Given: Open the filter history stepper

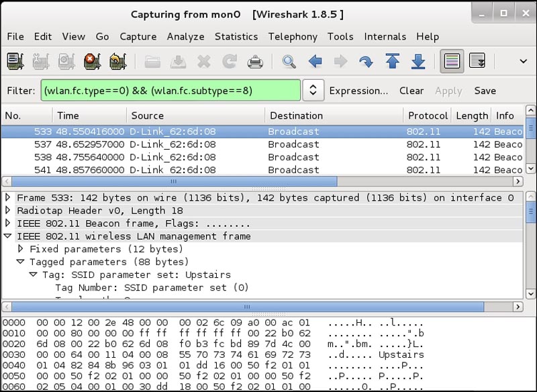Looking at the screenshot, I should pos(313,91).
